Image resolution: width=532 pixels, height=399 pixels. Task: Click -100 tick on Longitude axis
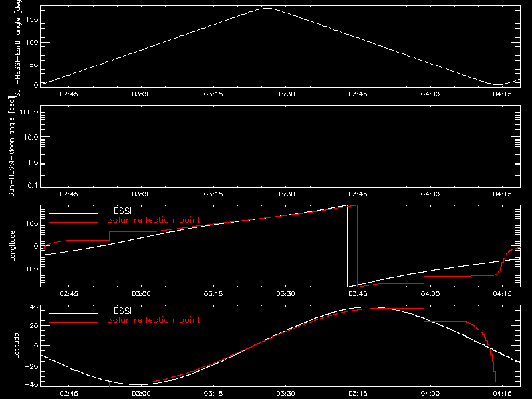click(x=29, y=269)
